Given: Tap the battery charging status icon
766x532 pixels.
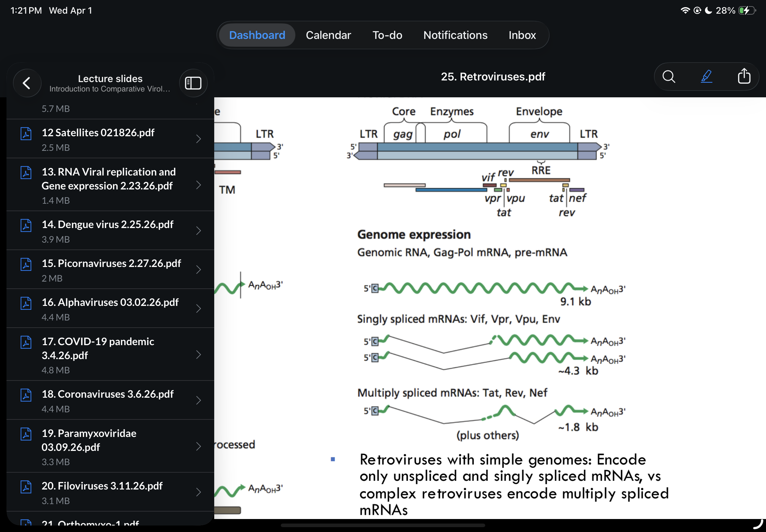Looking at the screenshot, I should coord(747,11).
